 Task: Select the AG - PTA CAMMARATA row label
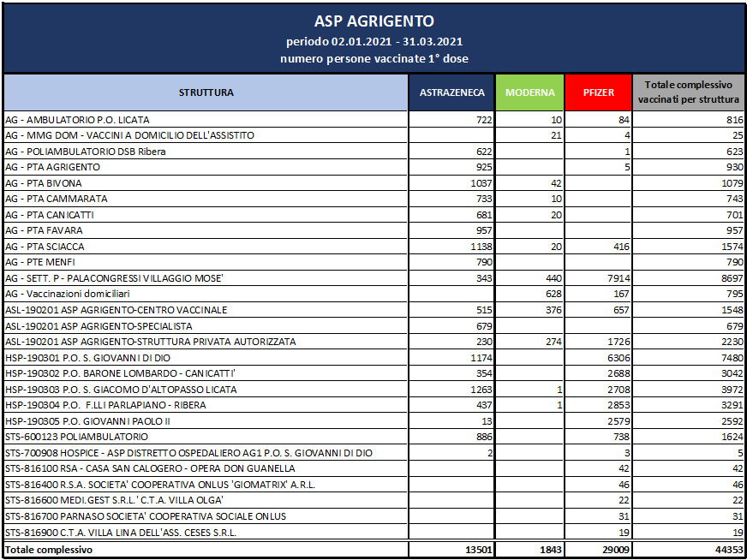pos(57,199)
